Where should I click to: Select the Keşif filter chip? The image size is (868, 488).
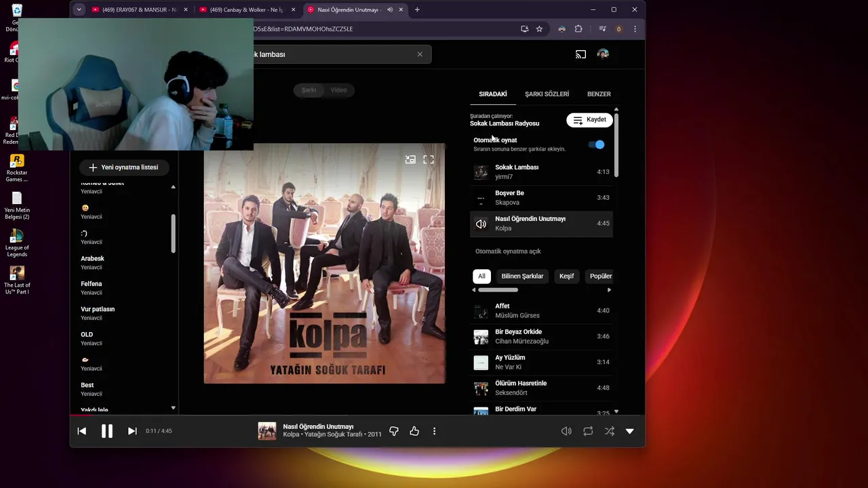pos(566,277)
